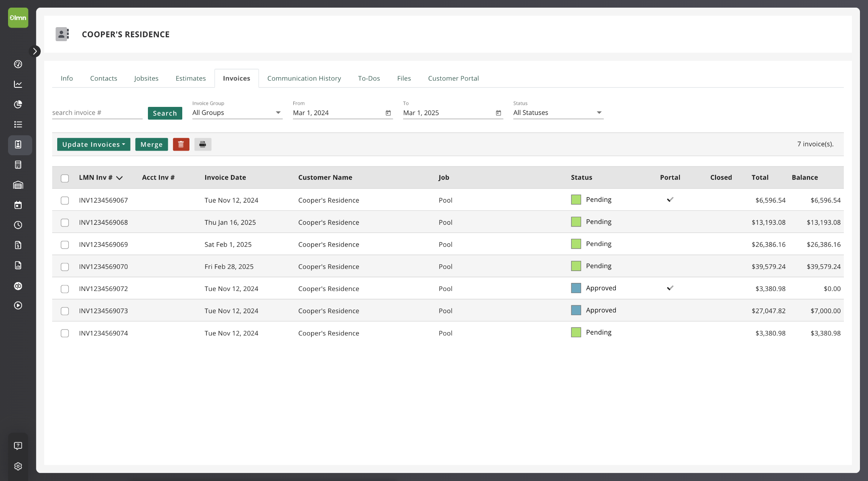
Task: Open the Status filter dropdown
Action: coord(558,113)
